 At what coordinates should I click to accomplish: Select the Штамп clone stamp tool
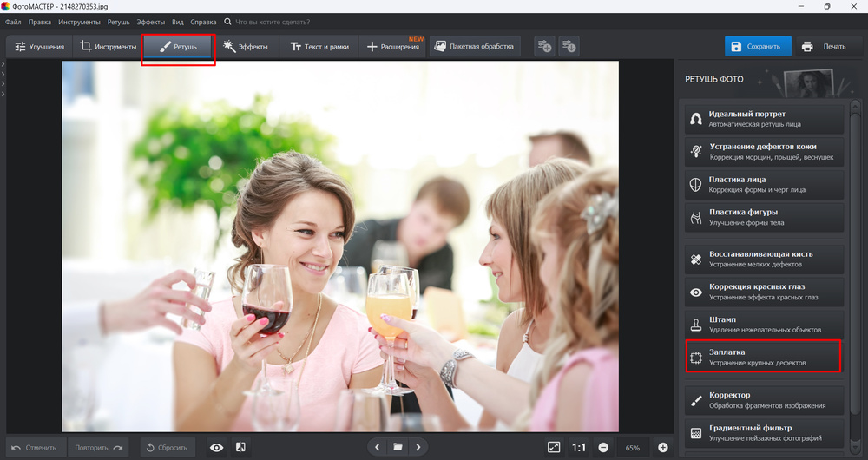(762, 324)
